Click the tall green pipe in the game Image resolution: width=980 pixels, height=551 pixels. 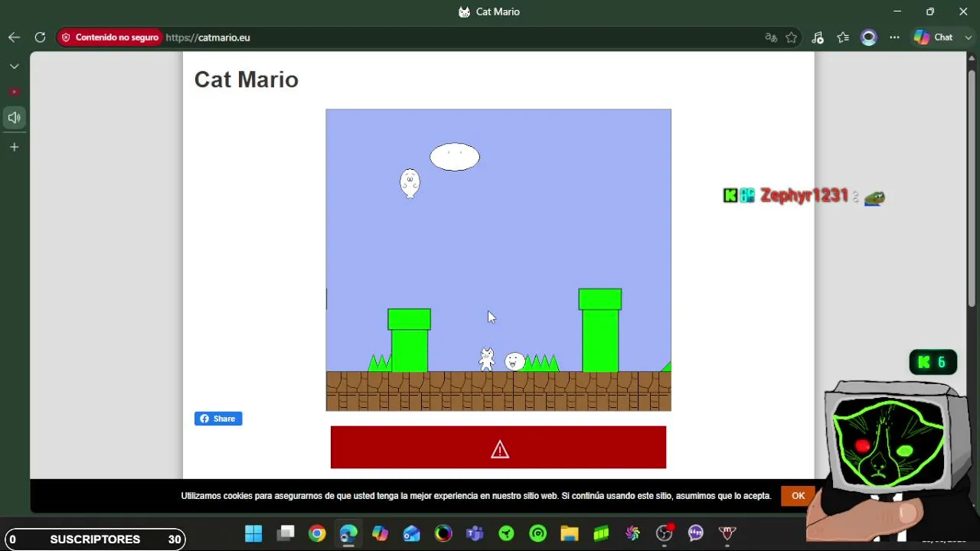point(600,330)
